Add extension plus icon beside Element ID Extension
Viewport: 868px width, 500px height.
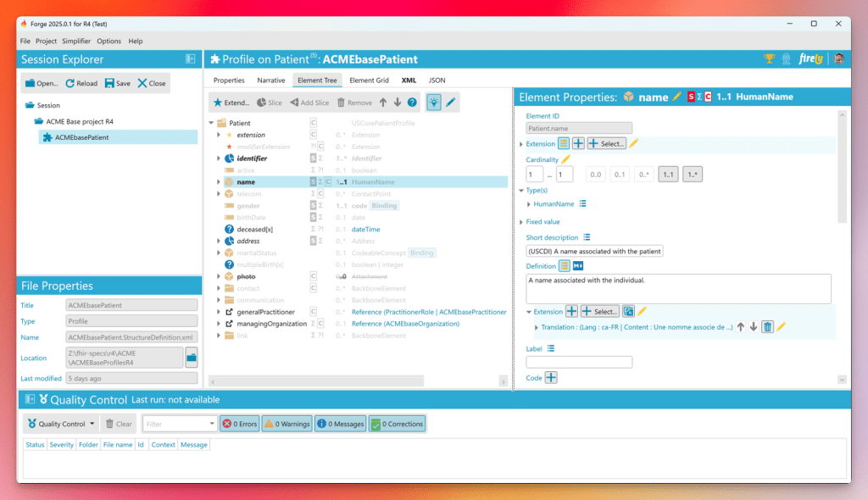tap(578, 143)
